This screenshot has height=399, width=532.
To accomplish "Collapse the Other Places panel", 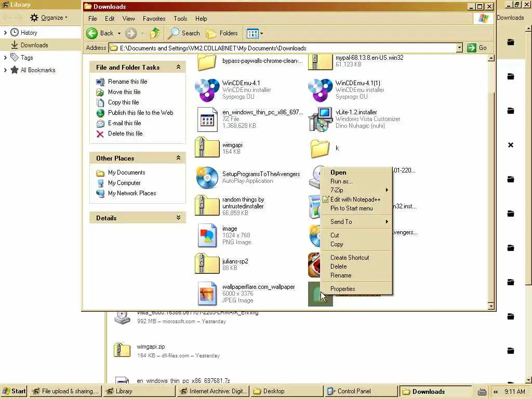I will [179, 158].
